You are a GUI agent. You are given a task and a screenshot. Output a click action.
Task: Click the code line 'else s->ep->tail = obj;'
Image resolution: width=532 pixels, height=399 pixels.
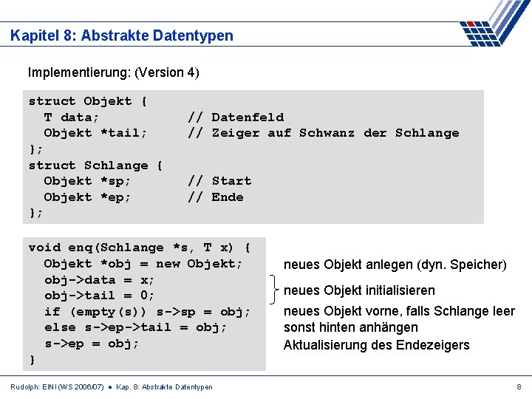pyautogui.click(x=135, y=327)
